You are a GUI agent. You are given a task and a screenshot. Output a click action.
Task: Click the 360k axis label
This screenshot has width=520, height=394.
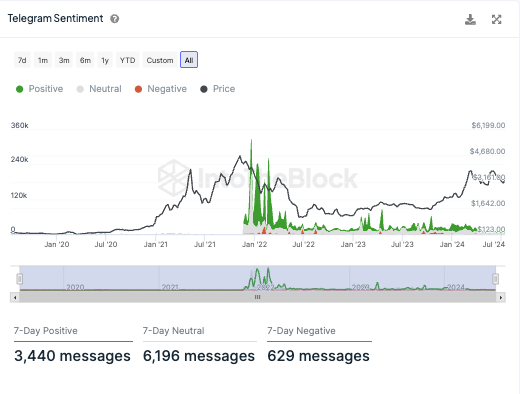(x=20, y=125)
